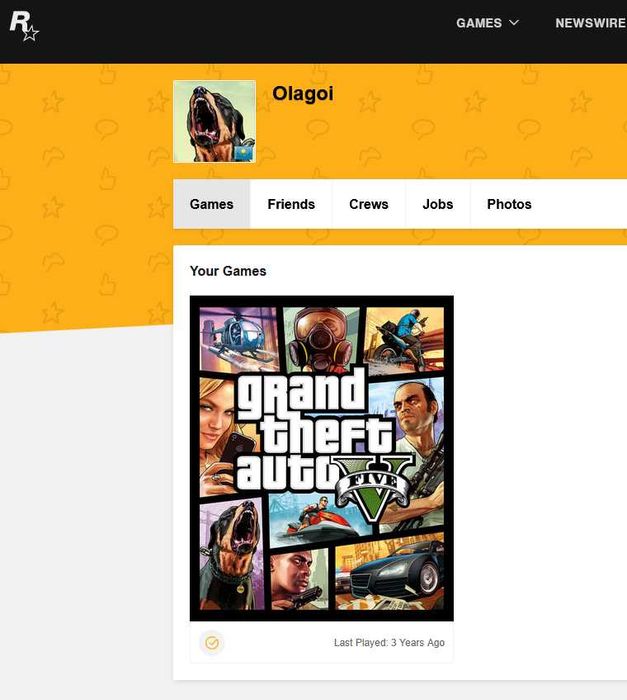Go to NEWSWIRE in top navigation
627x700 pixels.
coord(590,23)
